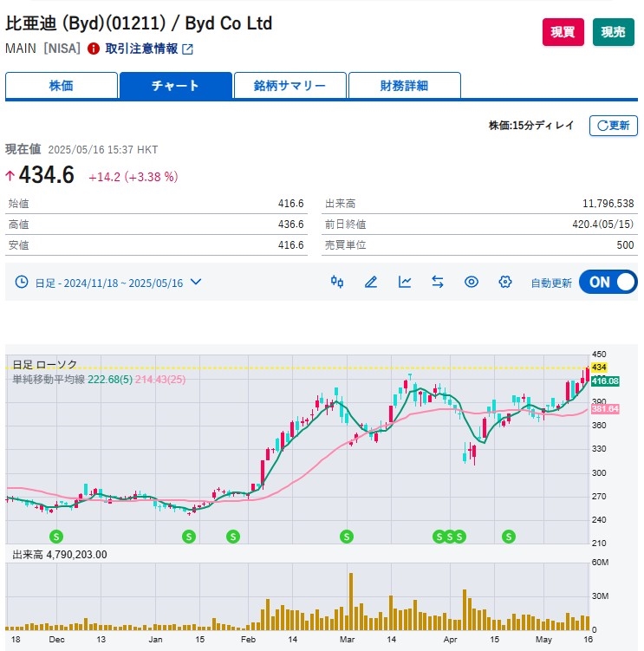644x651 pixels.
Task: Click the yellow 434 price label
Action: [599, 368]
